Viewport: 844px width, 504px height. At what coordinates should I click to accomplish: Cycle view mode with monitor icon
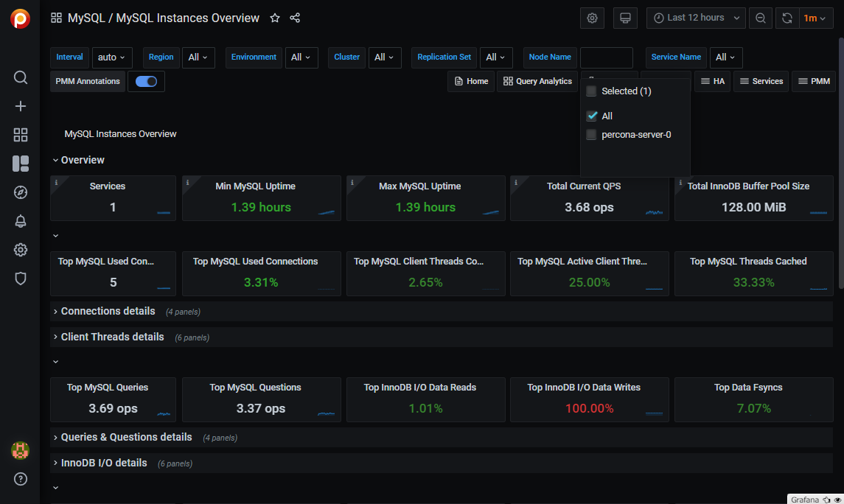pos(626,18)
